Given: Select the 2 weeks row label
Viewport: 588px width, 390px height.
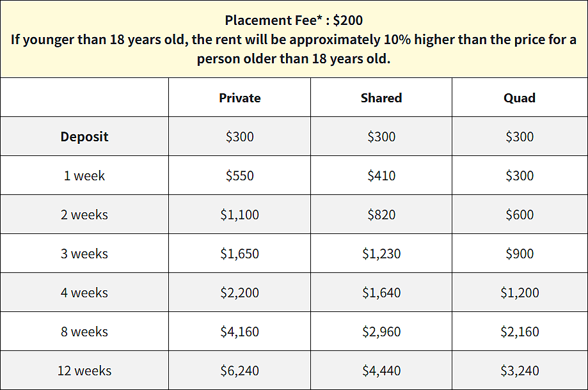Looking at the screenshot, I should [x=84, y=215].
